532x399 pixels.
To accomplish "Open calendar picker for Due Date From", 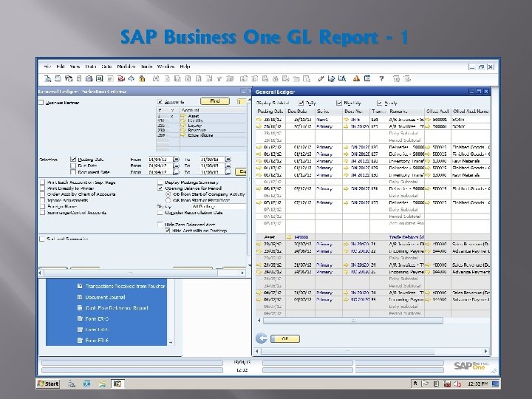I will point(176,166).
